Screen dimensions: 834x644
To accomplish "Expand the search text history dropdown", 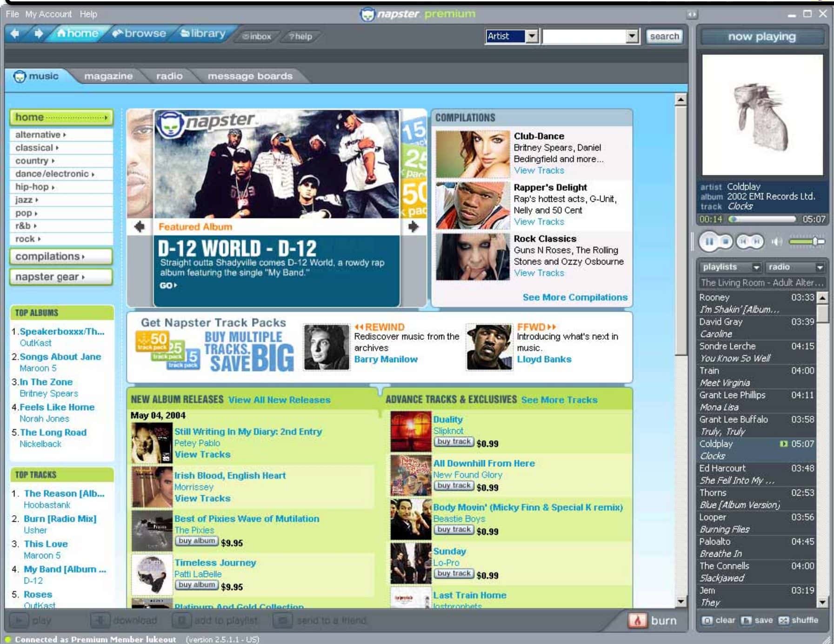I will coord(632,36).
